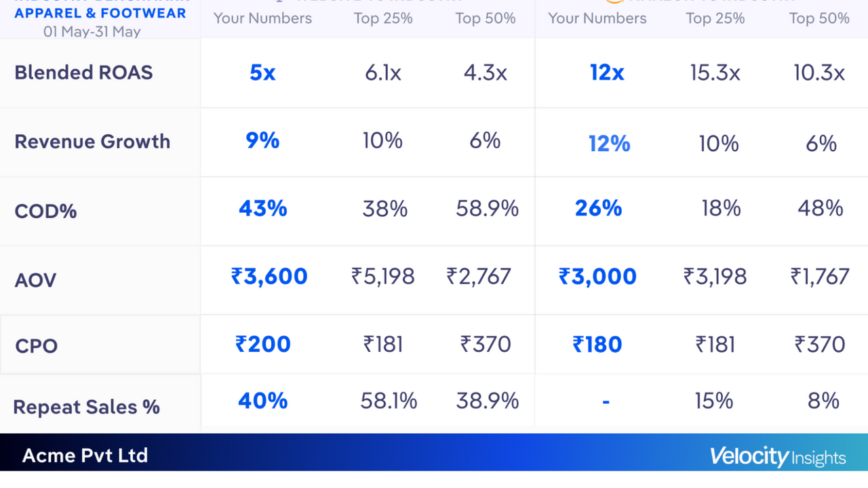Click the blue 43% COD value
The image size is (868, 488).
(x=262, y=208)
